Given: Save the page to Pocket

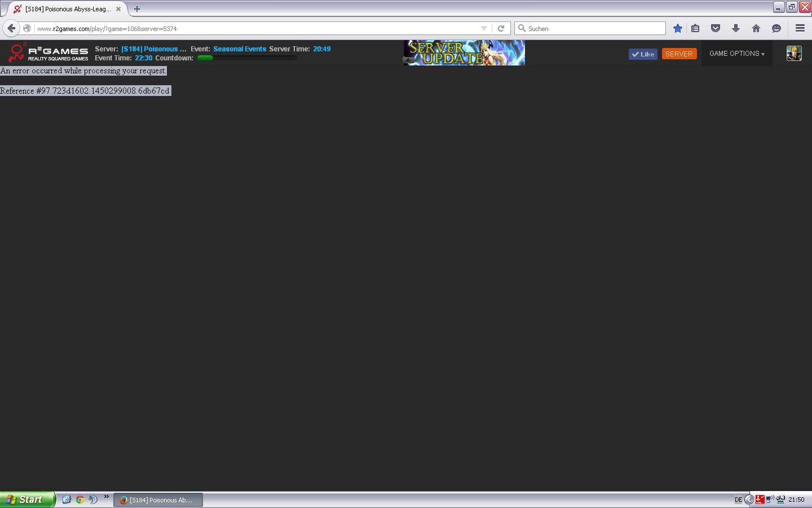Looking at the screenshot, I should [x=716, y=28].
